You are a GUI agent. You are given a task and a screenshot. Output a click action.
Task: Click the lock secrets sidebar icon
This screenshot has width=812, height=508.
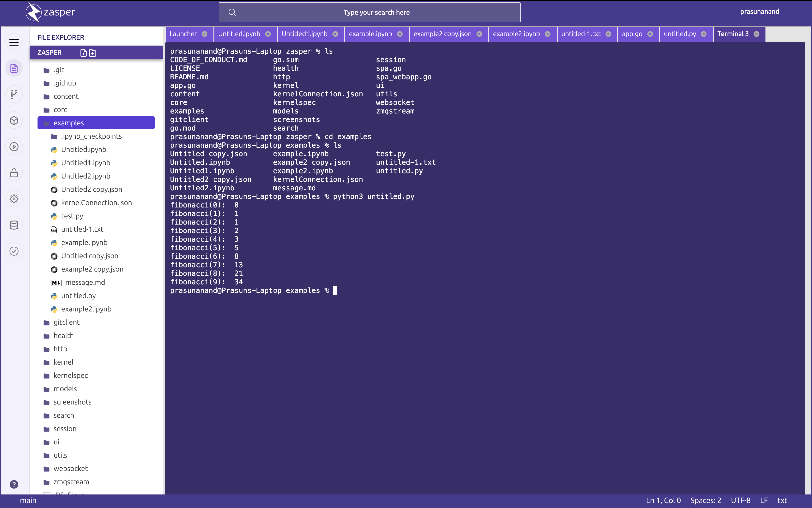point(14,173)
